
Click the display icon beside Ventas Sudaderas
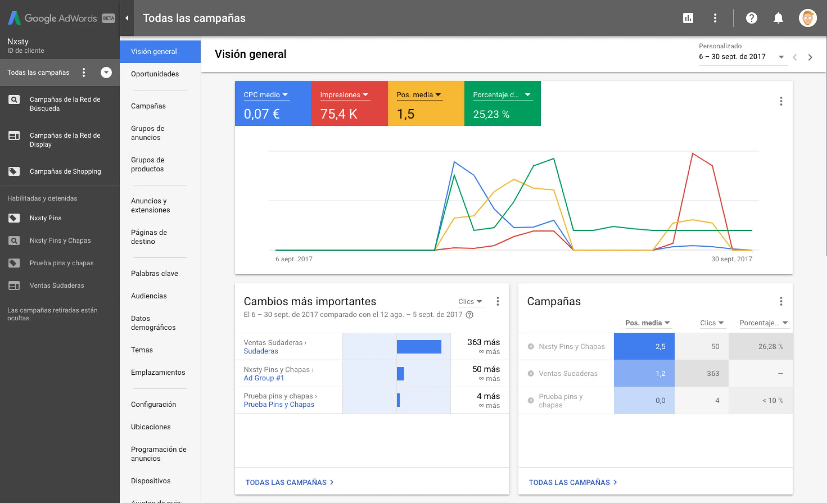pos(14,285)
